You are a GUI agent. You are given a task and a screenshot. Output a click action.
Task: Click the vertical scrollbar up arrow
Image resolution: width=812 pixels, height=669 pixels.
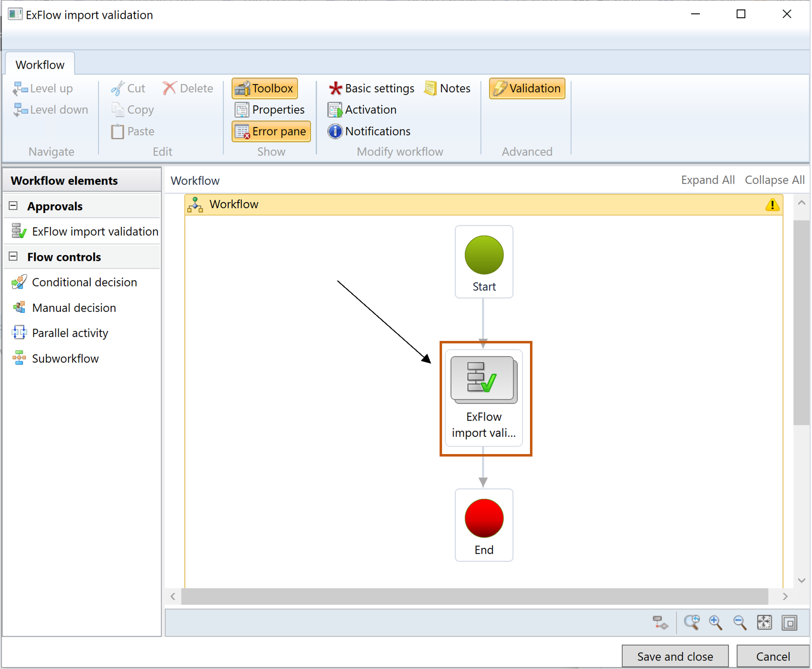802,203
